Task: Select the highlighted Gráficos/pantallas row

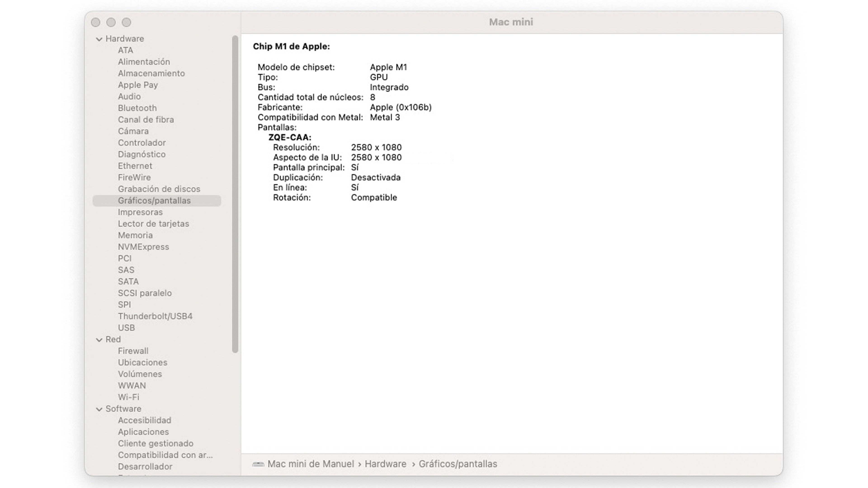Action: (x=157, y=201)
